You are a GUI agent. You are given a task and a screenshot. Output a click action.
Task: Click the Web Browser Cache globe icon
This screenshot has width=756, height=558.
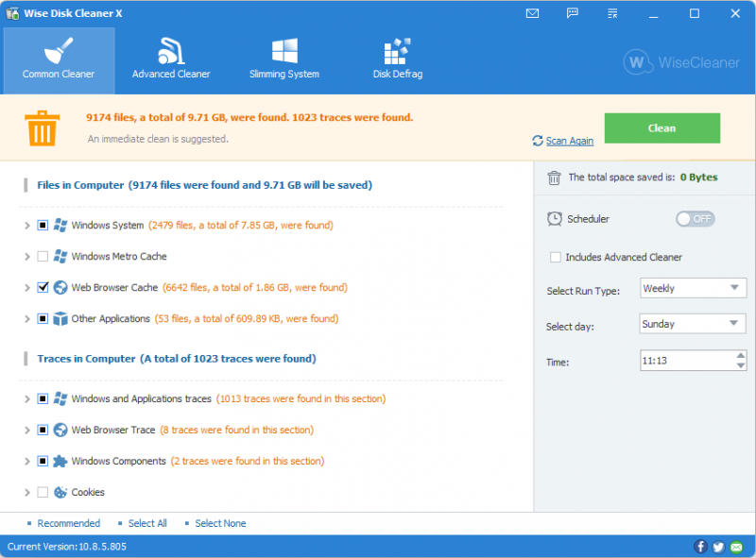click(60, 288)
